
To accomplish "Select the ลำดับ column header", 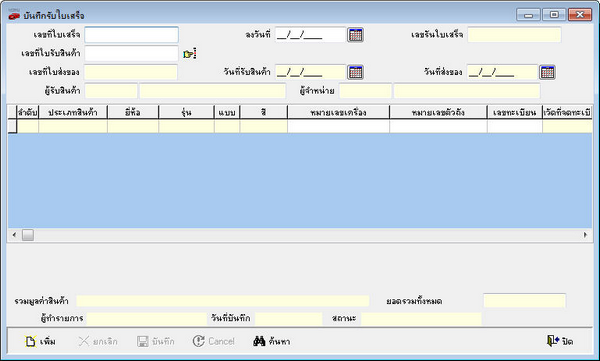I will (x=28, y=112).
